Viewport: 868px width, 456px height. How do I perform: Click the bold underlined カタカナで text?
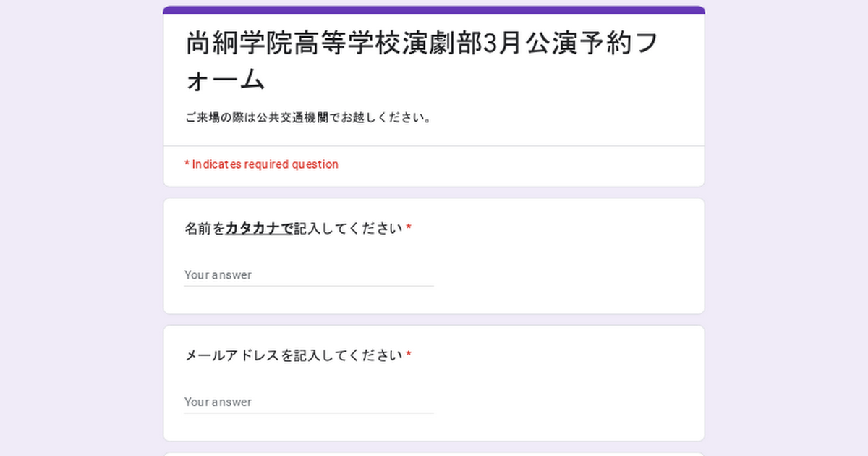pos(259,229)
